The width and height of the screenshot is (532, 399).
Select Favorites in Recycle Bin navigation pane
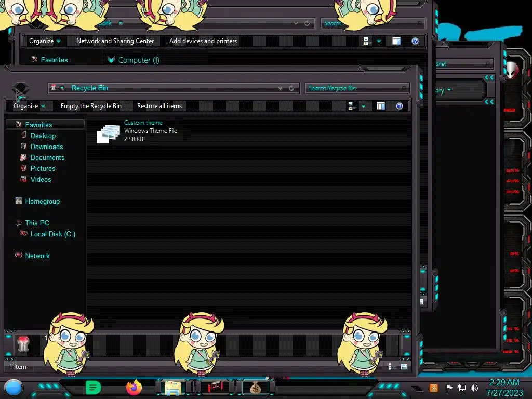[x=45, y=125]
